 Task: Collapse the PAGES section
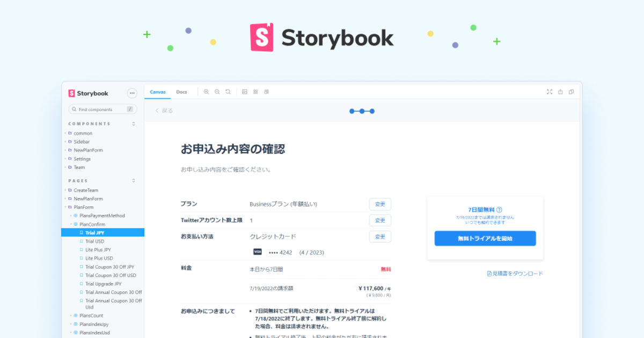point(134,181)
